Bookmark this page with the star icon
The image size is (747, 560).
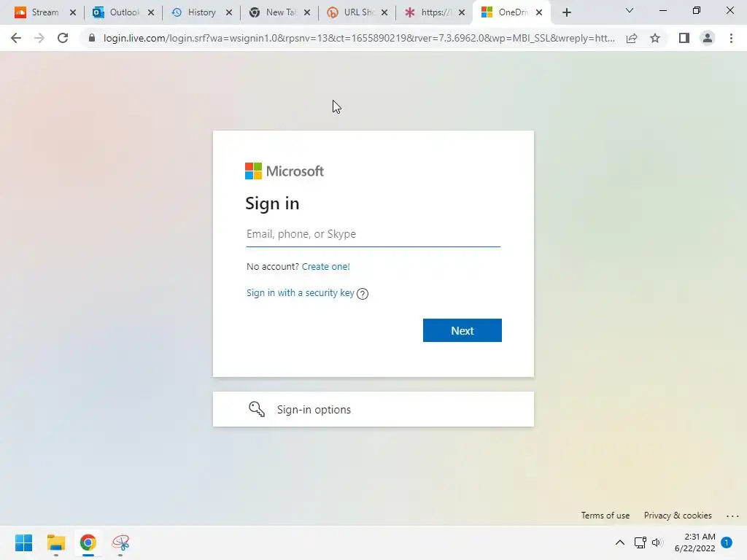click(x=655, y=38)
